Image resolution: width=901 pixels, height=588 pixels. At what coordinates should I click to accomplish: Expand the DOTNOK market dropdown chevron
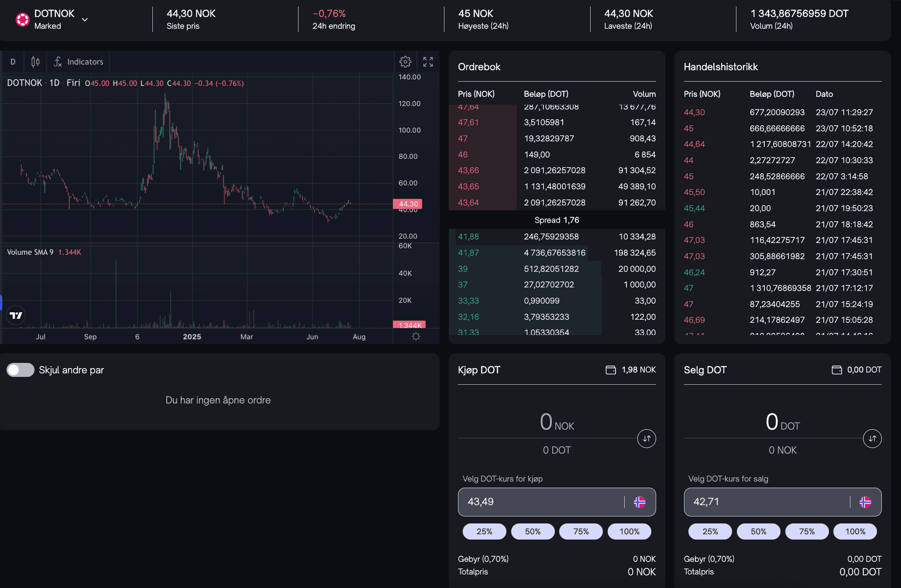tap(85, 20)
